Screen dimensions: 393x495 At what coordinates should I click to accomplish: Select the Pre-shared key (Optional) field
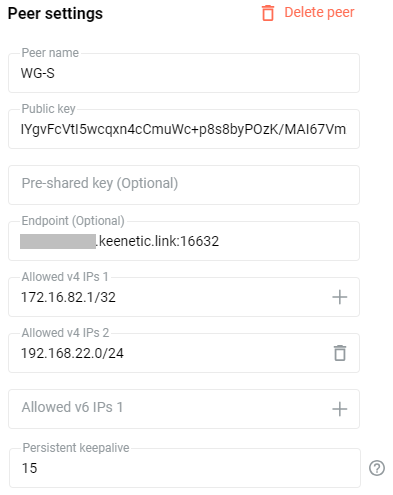pyautogui.click(x=184, y=185)
